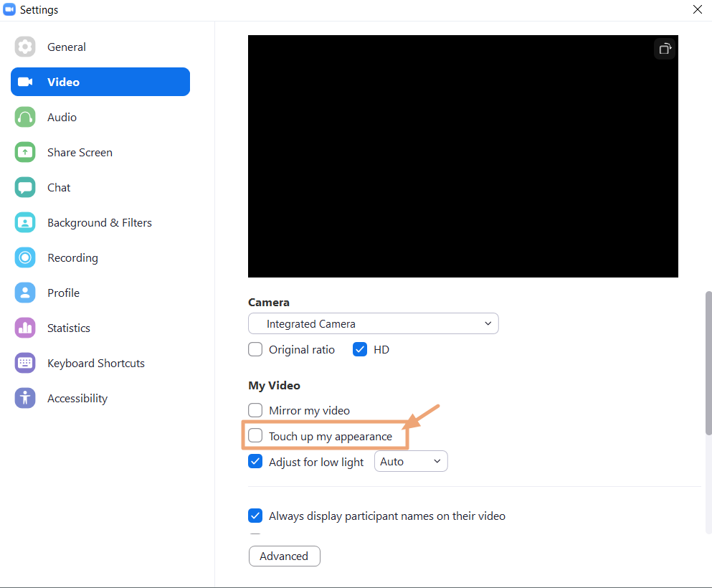The image size is (712, 588).
Task: Enable Touch up my appearance
Action: [255, 435]
